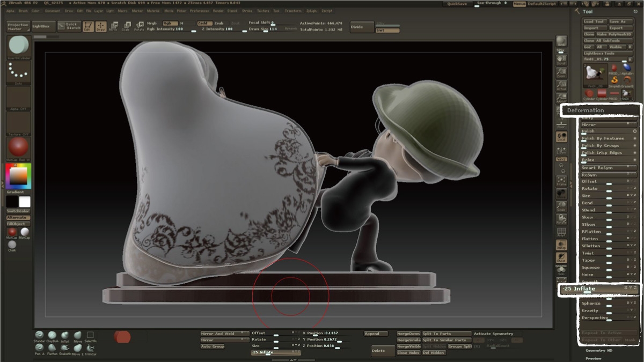Screen dimensions: 644x362
Task: Expand the Geometry HD section
Action: coord(598,351)
